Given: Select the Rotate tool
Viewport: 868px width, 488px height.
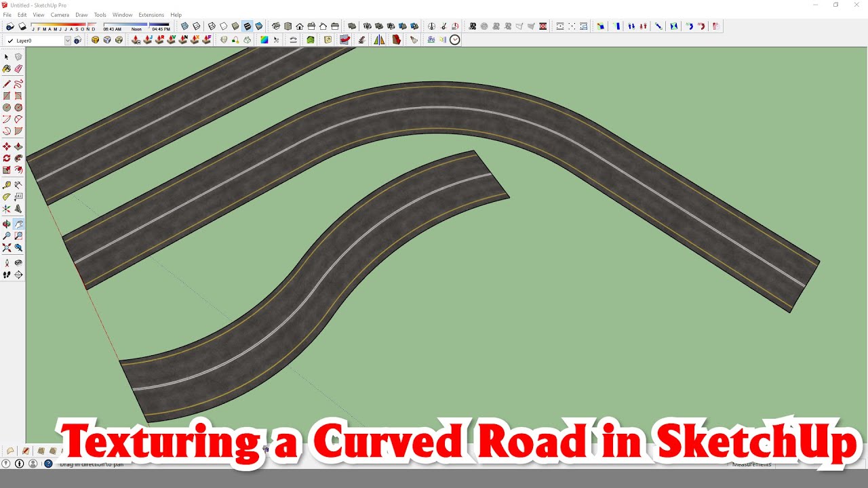Looking at the screenshot, I should coord(7,158).
